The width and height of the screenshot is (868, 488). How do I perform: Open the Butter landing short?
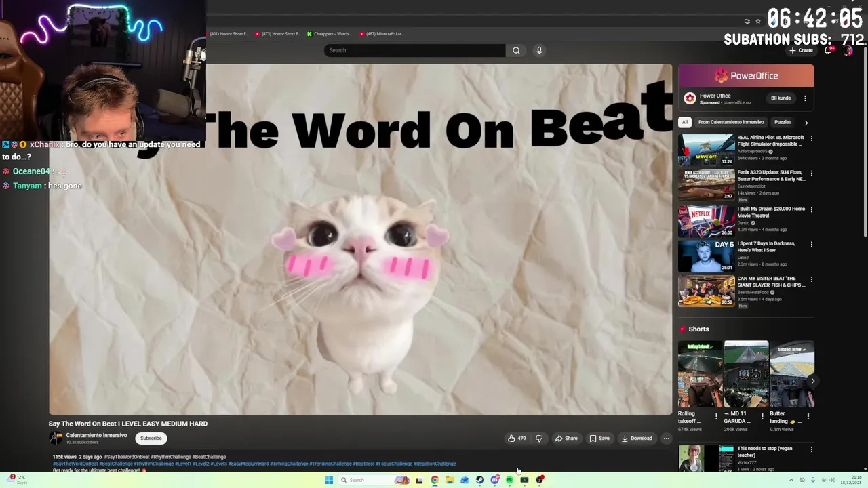(x=791, y=374)
